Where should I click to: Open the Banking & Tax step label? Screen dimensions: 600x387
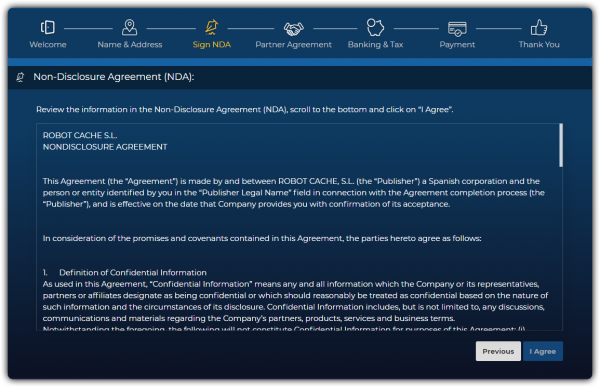point(375,44)
